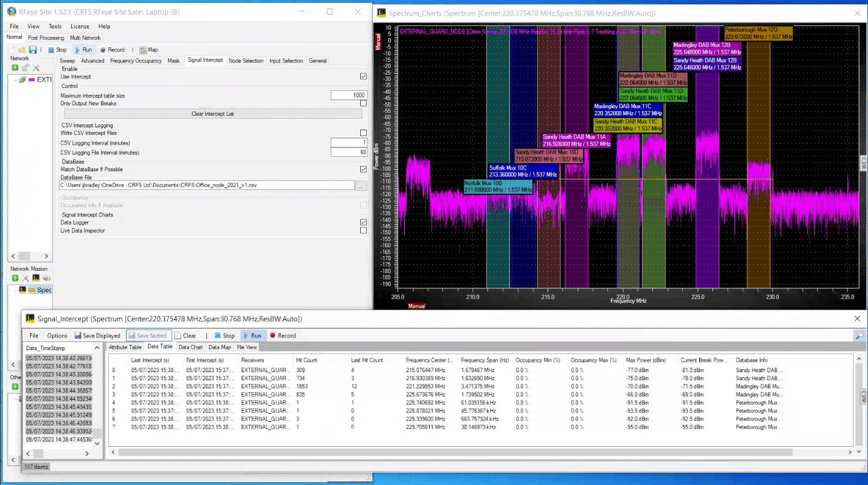Add a network with the green plus icon
Image resolution: width=868 pixels, height=485 pixels.
click(15, 68)
